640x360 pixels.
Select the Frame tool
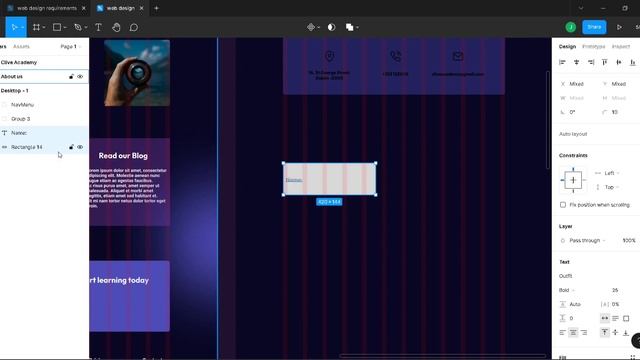click(x=36, y=27)
